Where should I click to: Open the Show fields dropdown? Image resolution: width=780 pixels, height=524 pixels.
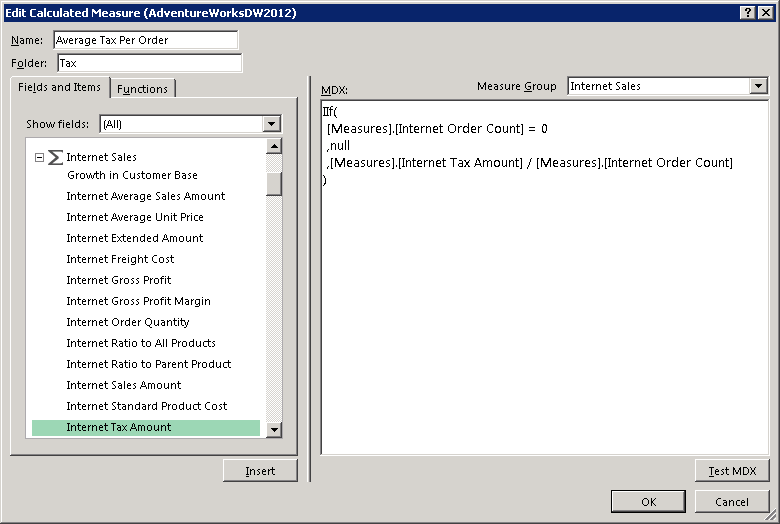(x=271, y=124)
